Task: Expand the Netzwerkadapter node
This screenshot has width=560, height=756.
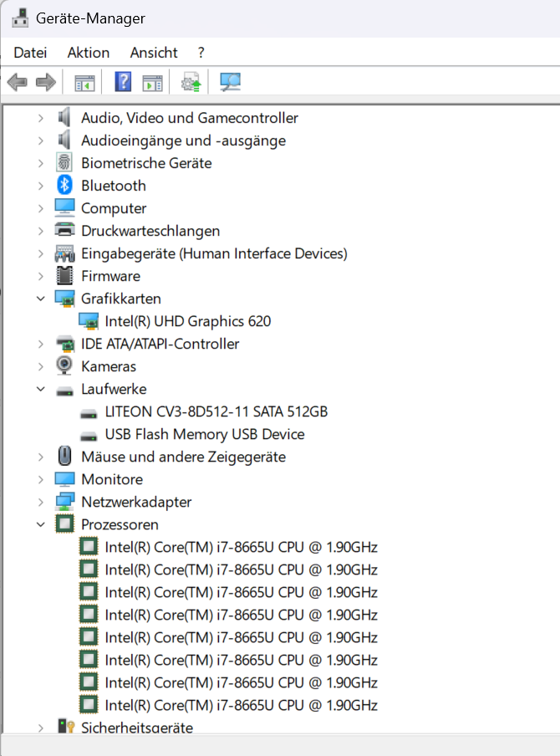Action: pos(41,502)
